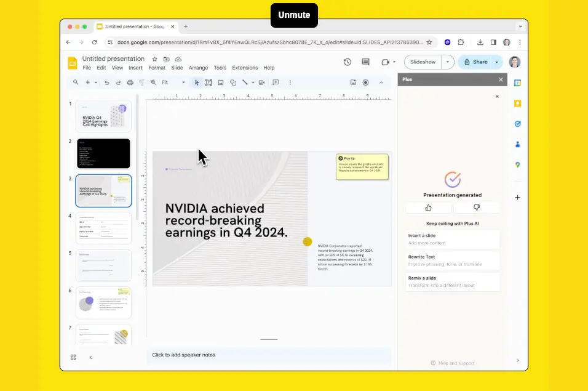
Task: Select the line tool
Action: pos(245,83)
